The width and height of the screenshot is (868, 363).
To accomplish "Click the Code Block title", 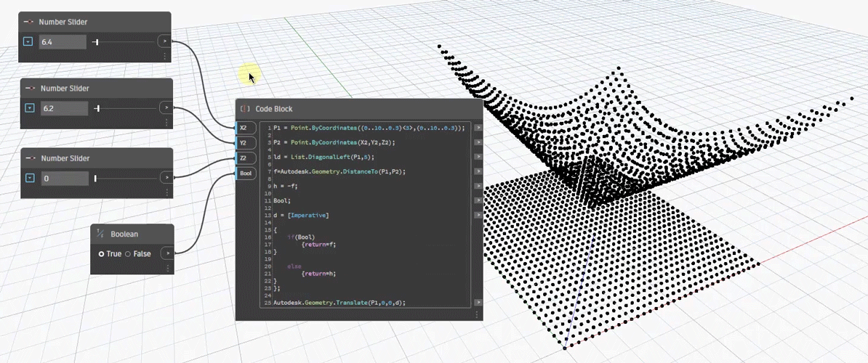I will [x=274, y=109].
